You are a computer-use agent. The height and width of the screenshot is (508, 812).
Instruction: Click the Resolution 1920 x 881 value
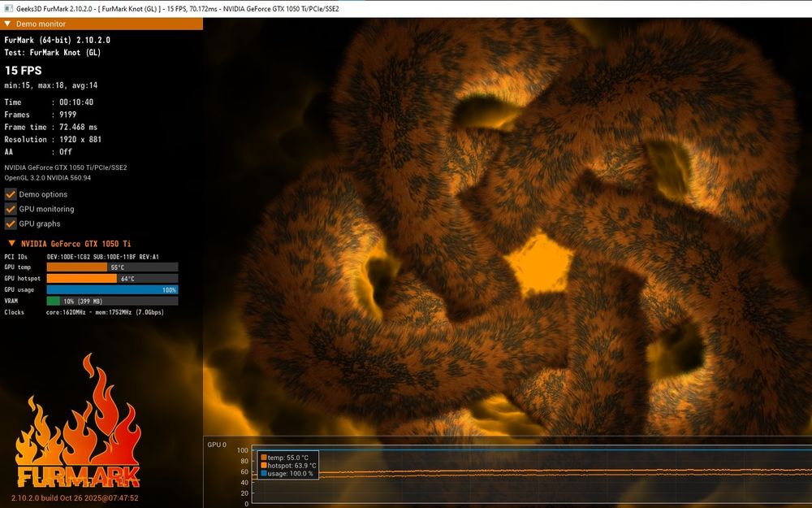(80, 140)
